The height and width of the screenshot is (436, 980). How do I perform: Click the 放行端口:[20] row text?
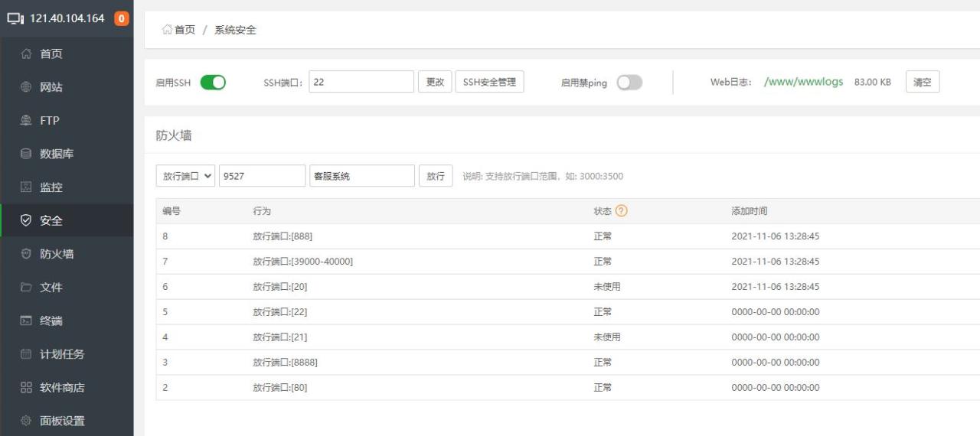point(280,287)
